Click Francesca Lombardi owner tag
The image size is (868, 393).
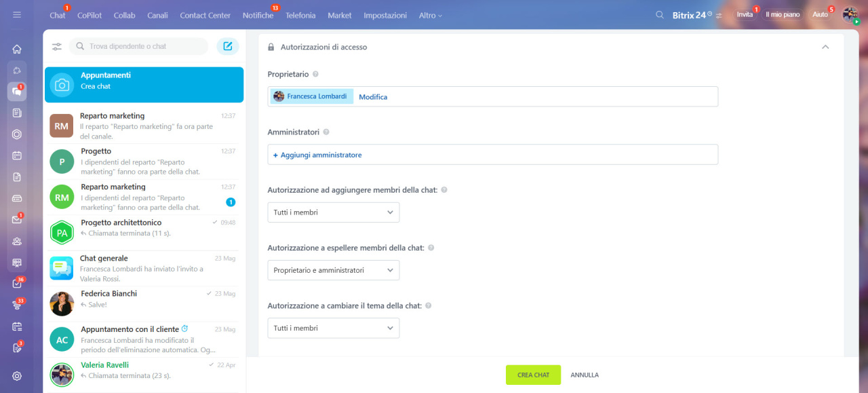click(312, 96)
